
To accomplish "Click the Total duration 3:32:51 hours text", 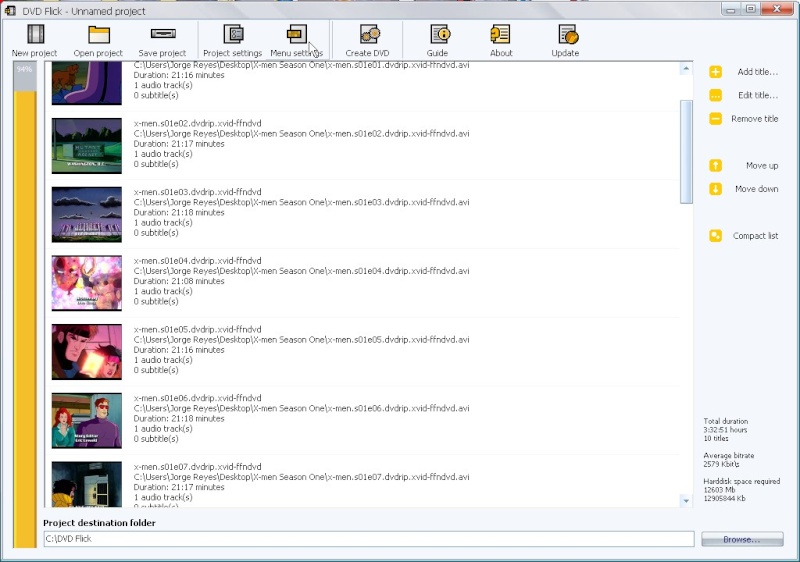I will pos(726,425).
